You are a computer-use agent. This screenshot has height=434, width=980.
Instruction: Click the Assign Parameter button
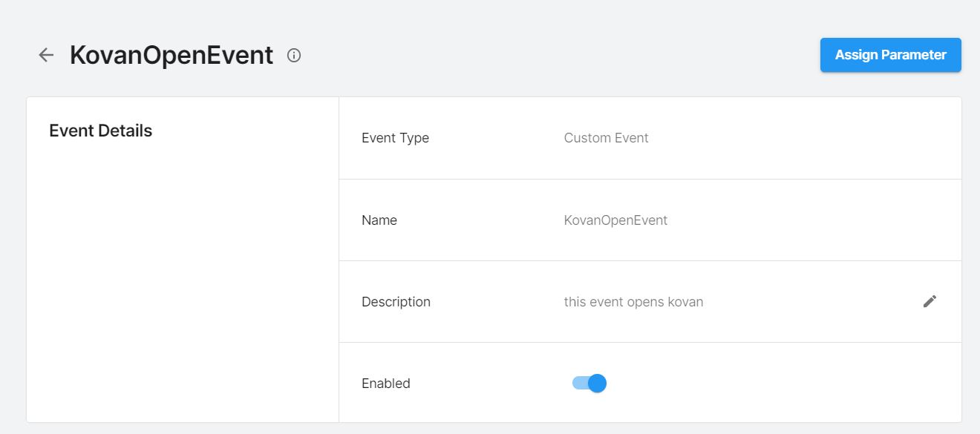[x=890, y=54]
